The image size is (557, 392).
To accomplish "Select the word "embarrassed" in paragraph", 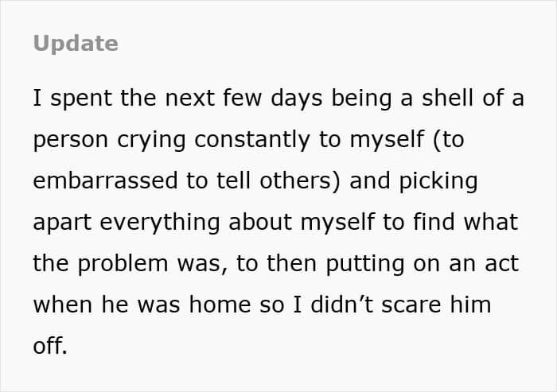I will 105,180.
